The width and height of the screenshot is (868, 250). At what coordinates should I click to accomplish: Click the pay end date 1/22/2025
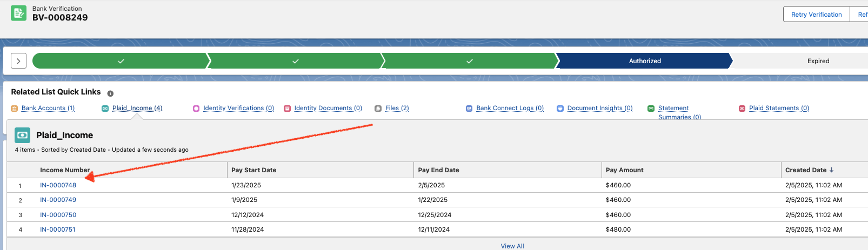coord(433,200)
